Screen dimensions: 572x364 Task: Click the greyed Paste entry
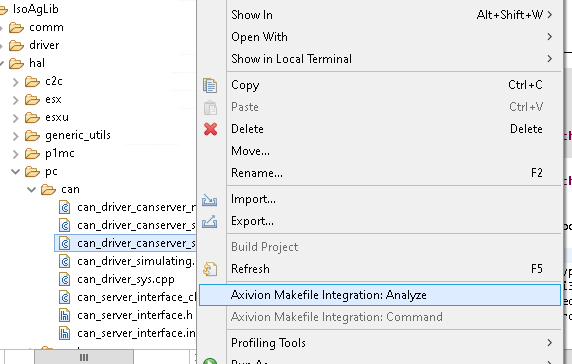click(380, 107)
